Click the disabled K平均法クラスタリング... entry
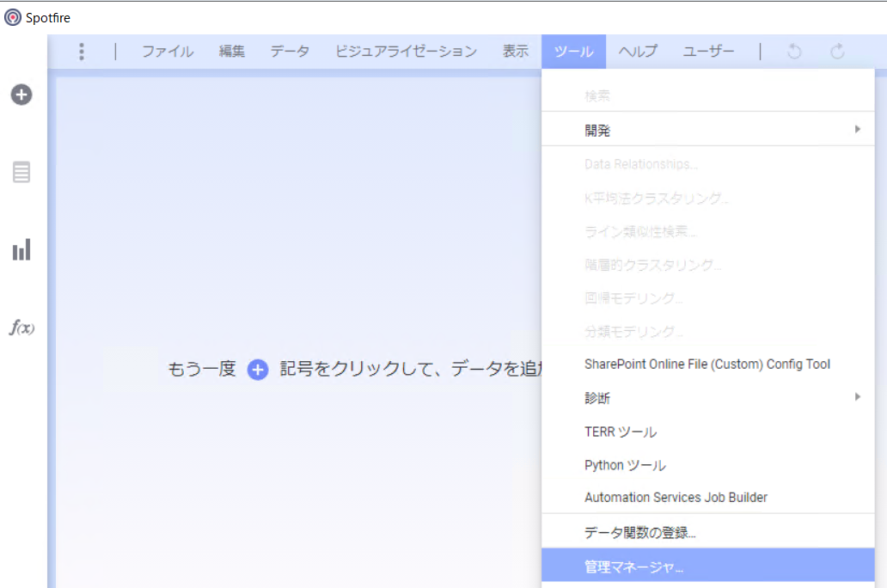Screen dimensions: 887x588 707,198
